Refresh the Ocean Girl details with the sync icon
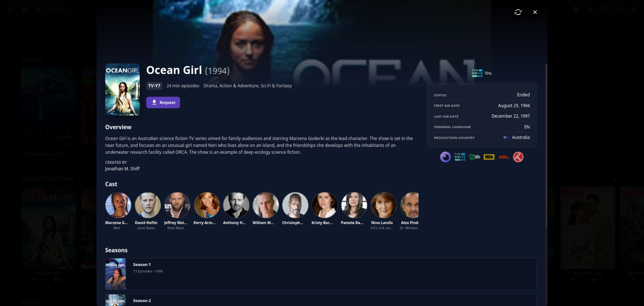This screenshot has height=306, width=644. 518,12
